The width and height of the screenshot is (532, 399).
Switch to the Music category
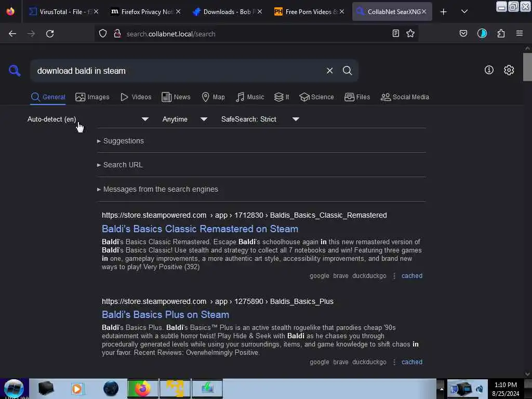tap(250, 97)
